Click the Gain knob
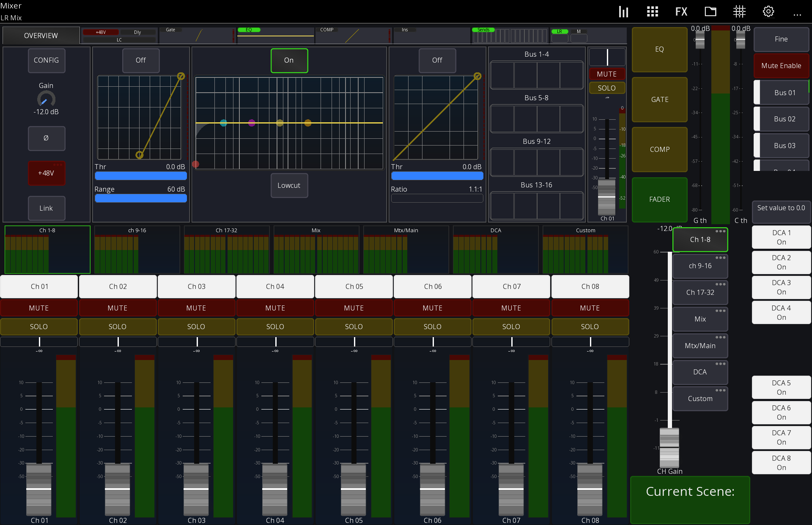Screen dimensions: 812x525 (x=46, y=99)
